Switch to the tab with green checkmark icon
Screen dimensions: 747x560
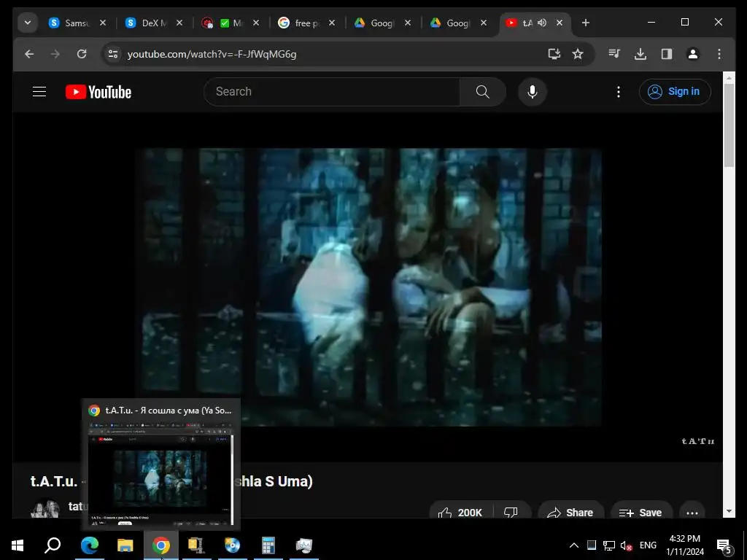coord(231,23)
